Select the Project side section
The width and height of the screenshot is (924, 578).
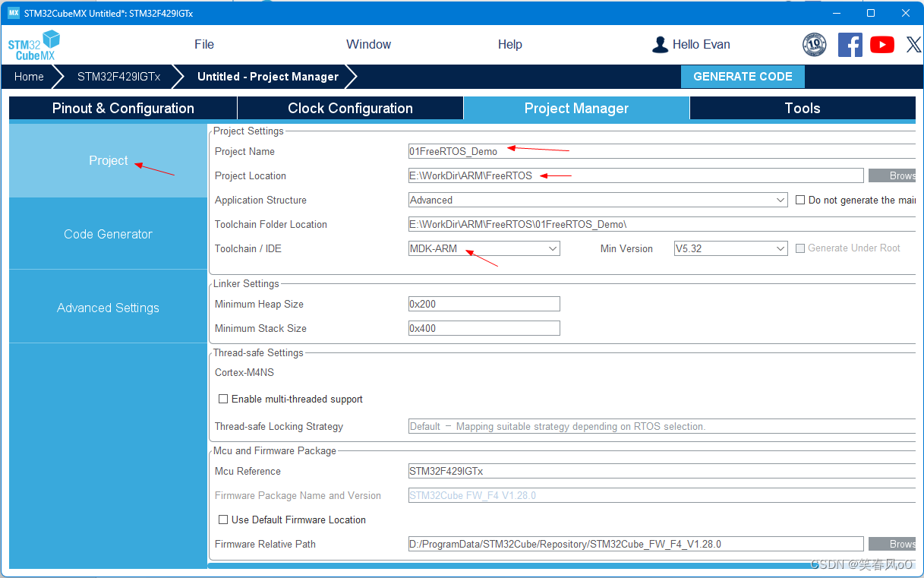coord(108,160)
